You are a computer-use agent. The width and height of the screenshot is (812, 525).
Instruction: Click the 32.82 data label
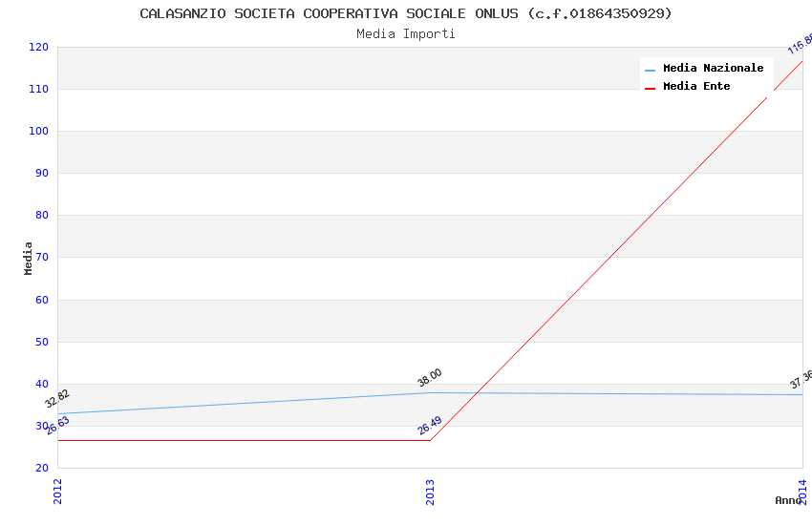pyautogui.click(x=57, y=398)
